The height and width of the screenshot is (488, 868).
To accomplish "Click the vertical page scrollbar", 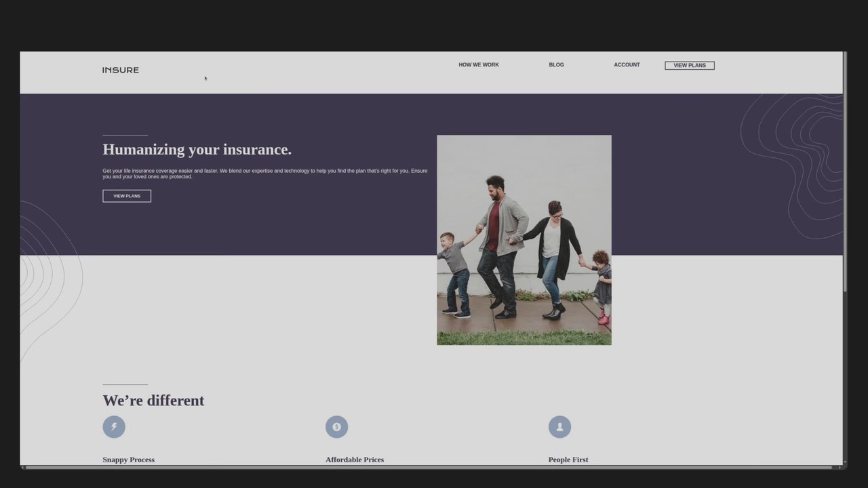I will click(x=845, y=172).
